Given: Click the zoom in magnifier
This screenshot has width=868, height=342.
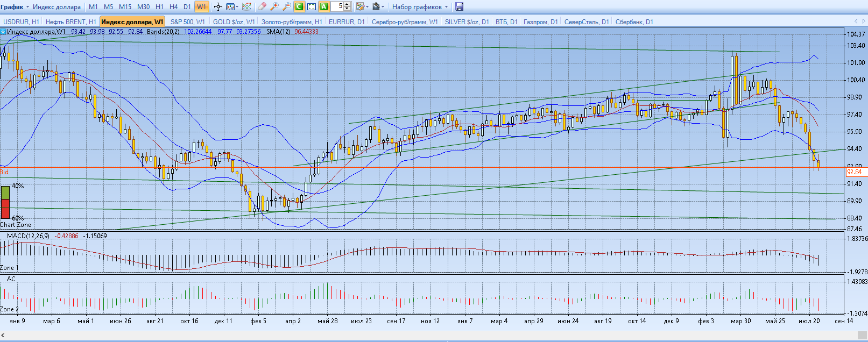Looking at the screenshot, I should [x=274, y=7].
